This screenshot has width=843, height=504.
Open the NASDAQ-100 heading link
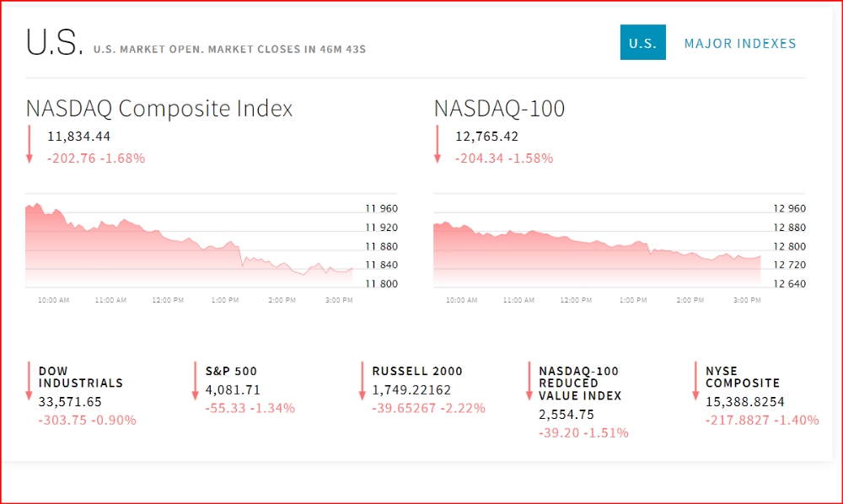point(499,109)
